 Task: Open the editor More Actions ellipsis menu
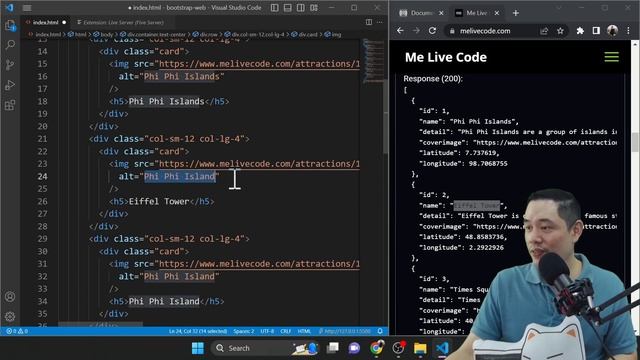click(380, 22)
